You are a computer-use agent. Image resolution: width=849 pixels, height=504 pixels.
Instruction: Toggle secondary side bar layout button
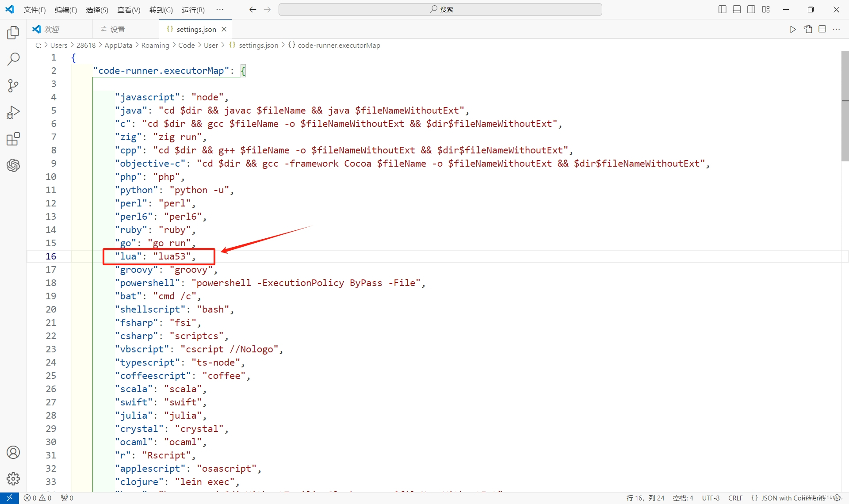pos(751,9)
